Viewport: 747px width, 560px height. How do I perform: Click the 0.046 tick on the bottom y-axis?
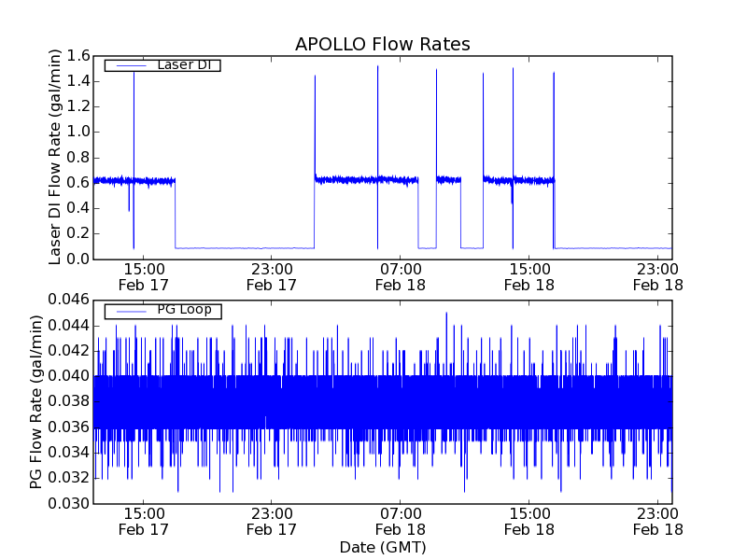click(70, 300)
